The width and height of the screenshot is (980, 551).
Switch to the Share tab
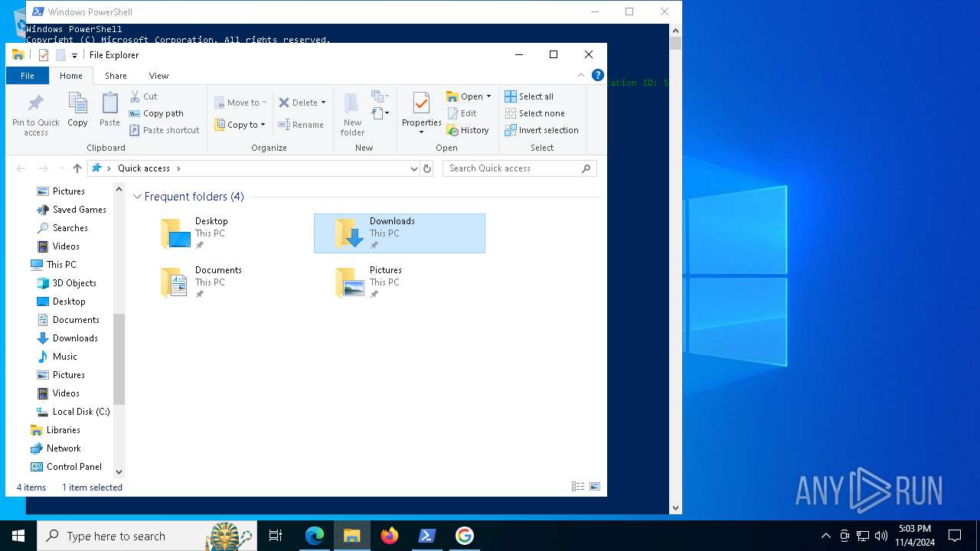tap(116, 76)
